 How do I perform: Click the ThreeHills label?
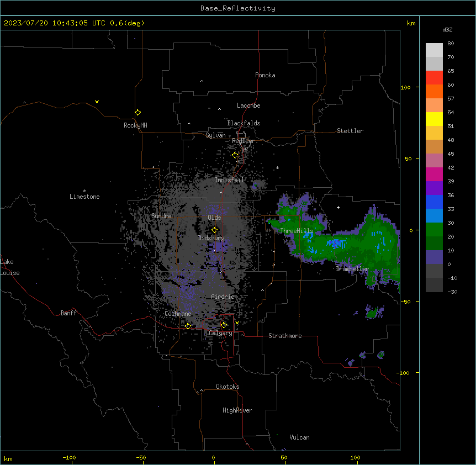click(297, 231)
